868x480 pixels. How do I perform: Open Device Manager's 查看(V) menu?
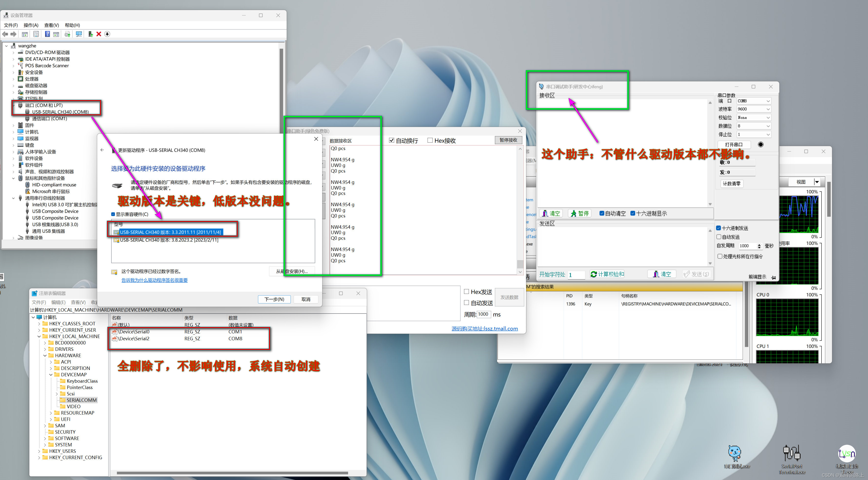click(51, 25)
